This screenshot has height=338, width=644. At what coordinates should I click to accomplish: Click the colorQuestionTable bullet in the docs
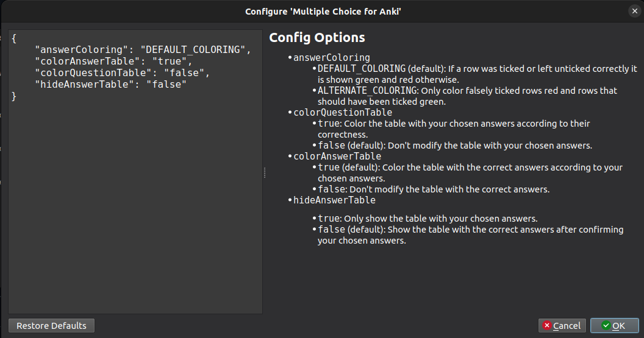pos(343,113)
